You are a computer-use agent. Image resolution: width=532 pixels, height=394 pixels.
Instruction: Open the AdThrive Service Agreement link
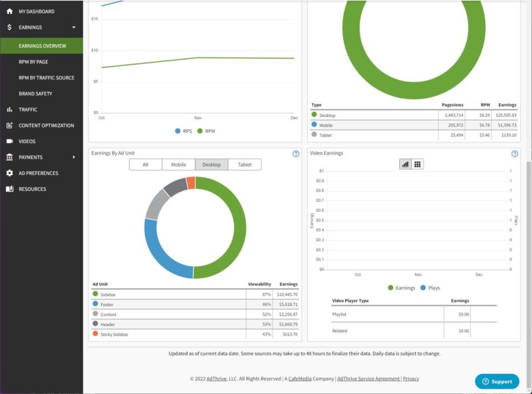click(368, 379)
